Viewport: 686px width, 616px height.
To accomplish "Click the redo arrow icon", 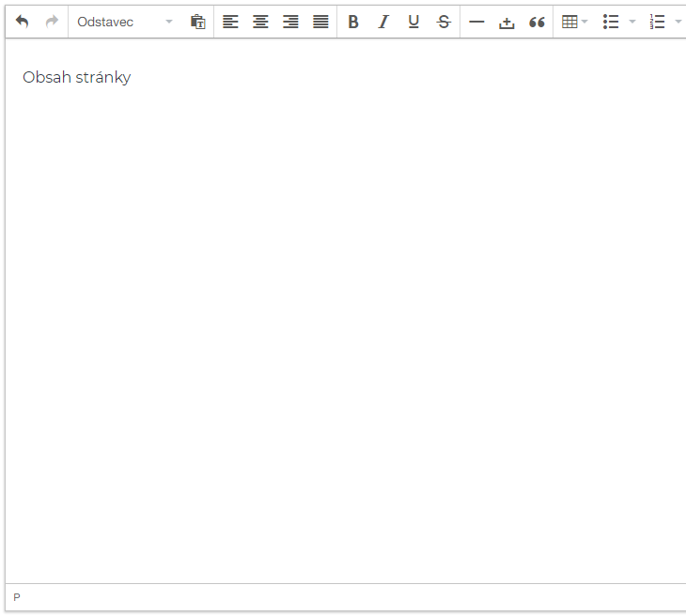I will click(52, 22).
